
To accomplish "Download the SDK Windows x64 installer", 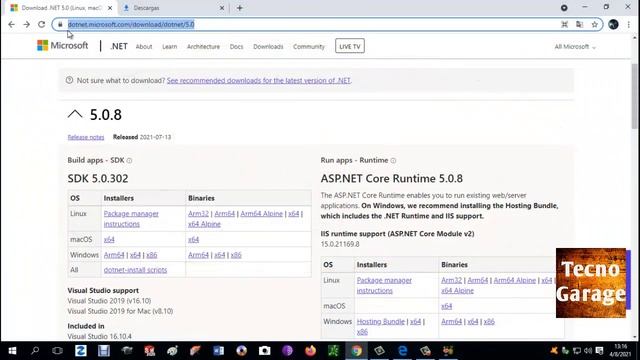I will coord(135,255).
